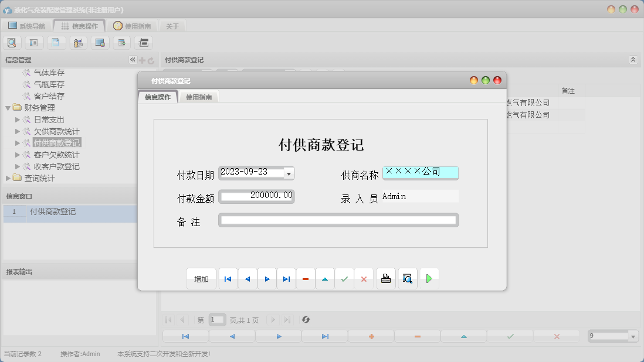Screen dimensions: 644x362
Task: Open the document icon on the main toolbar
Action: (56, 42)
